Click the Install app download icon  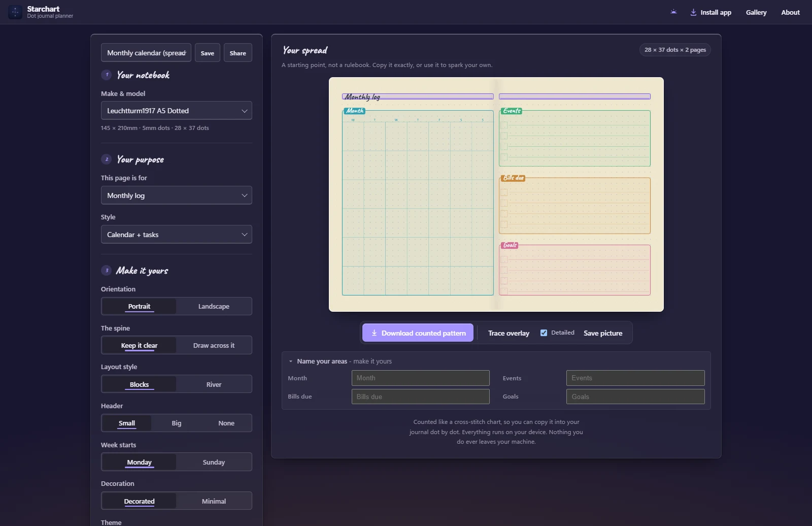click(x=693, y=12)
